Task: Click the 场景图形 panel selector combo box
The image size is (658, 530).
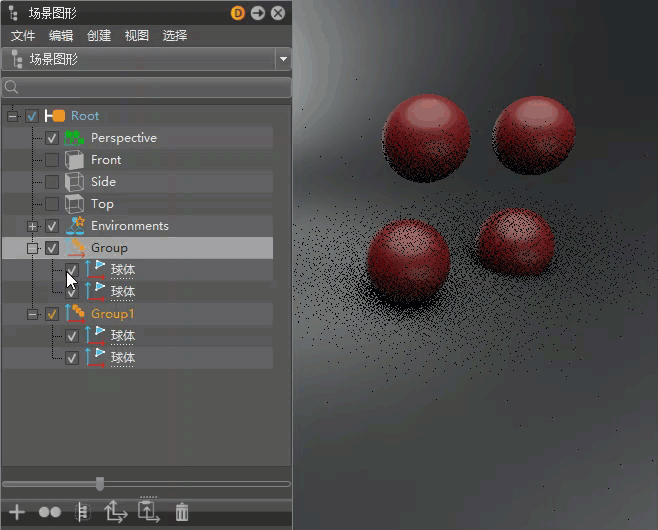Action: 146,59
